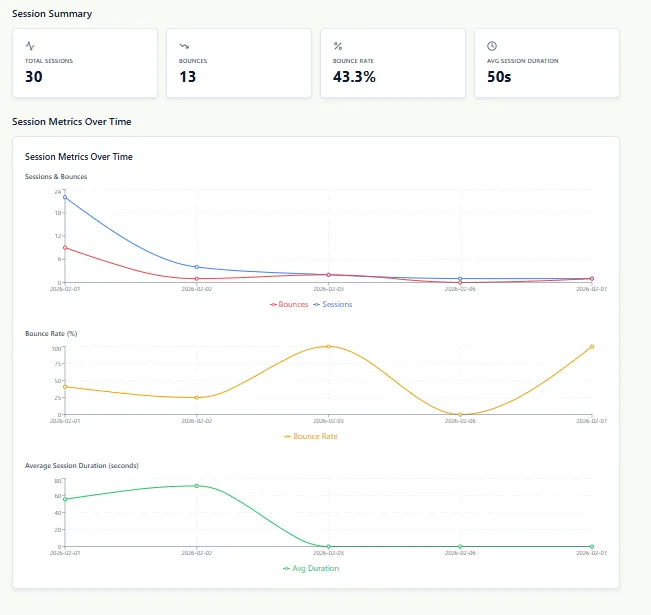Image resolution: width=651 pixels, height=615 pixels.
Task: Toggle the blue Sessions legend entry
Action: pos(333,304)
